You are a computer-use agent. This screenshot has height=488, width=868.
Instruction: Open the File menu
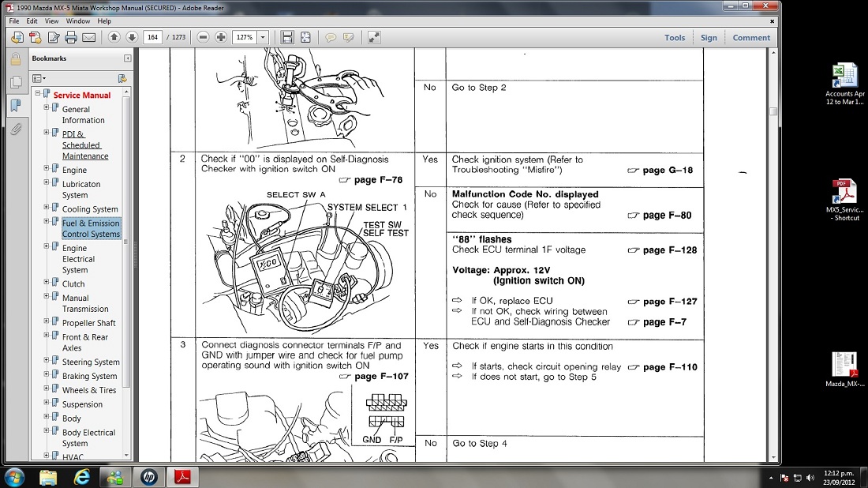pyautogui.click(x=14, y=21)
